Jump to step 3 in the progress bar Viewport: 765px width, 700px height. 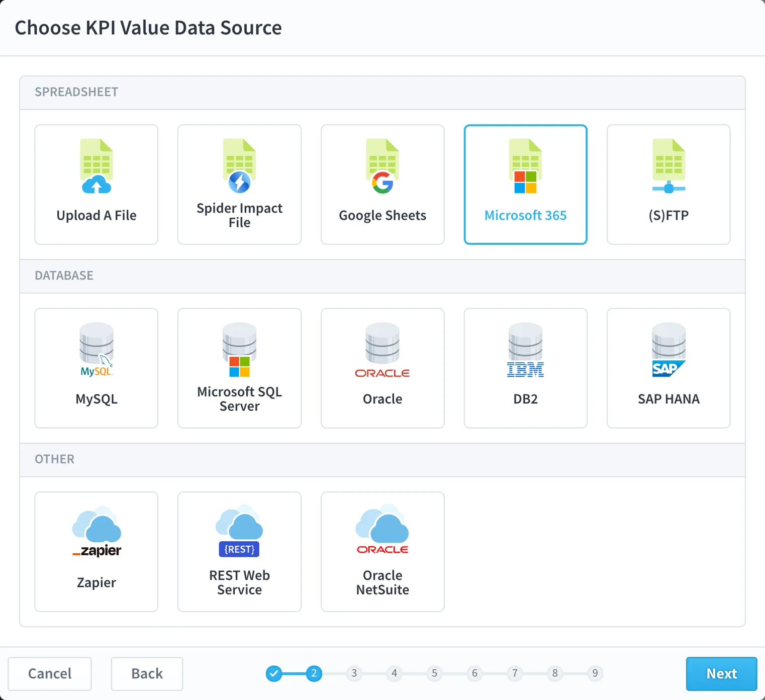(354, 673)
